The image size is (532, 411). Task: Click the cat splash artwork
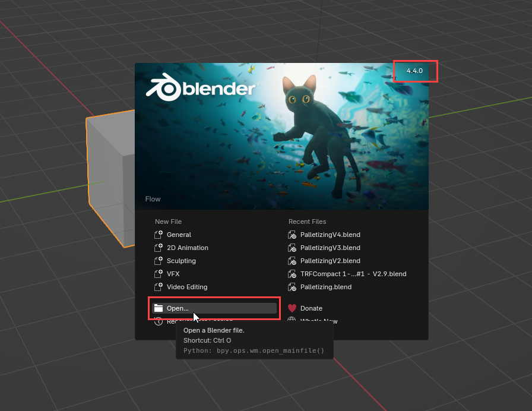(281, 136)
